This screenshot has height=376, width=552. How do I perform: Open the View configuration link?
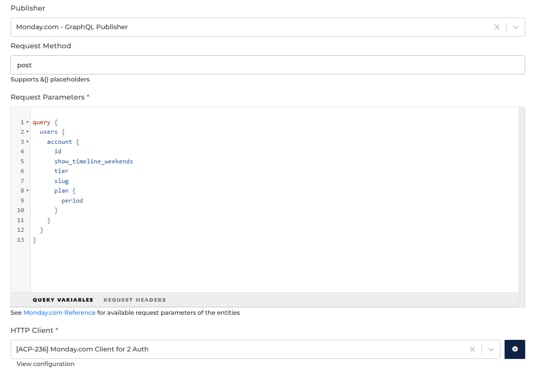coord(45,364)
